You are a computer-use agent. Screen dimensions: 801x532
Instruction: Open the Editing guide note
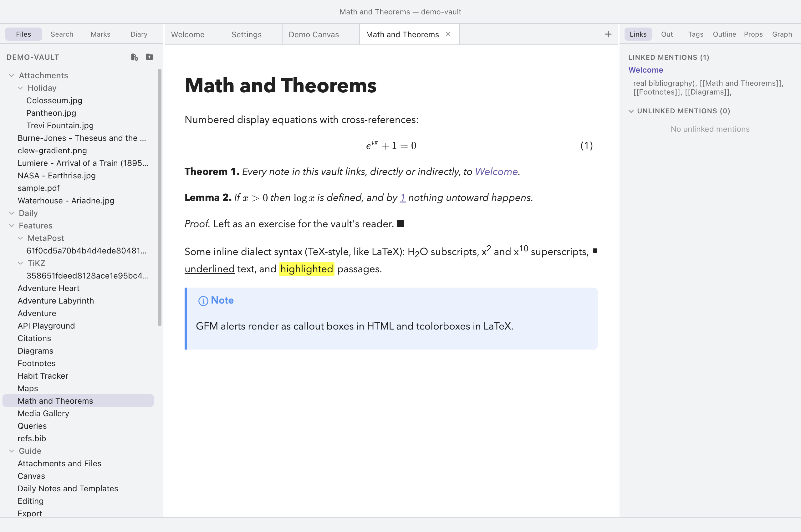(31, 501)
